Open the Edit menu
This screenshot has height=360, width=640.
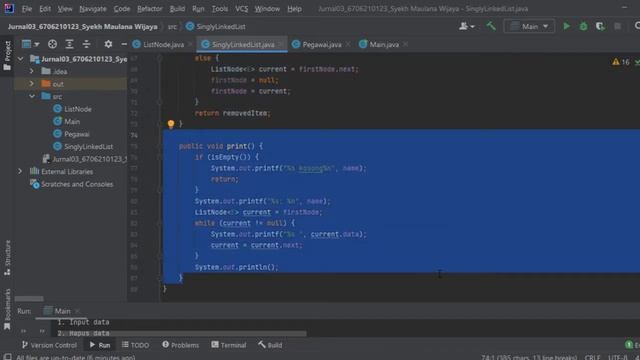click(x=45, y=9)
